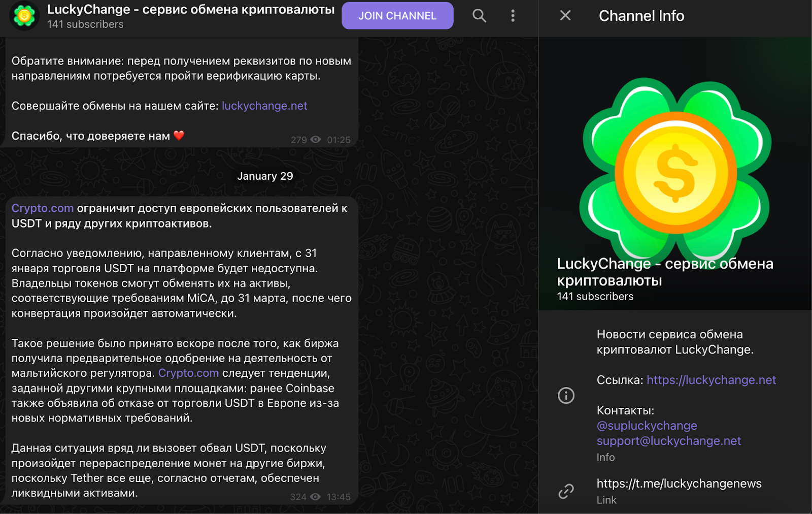Screen dimensions: 812x514
Task: Click the 141 subscribers text in Channel Info
Action: coord(595,296)
